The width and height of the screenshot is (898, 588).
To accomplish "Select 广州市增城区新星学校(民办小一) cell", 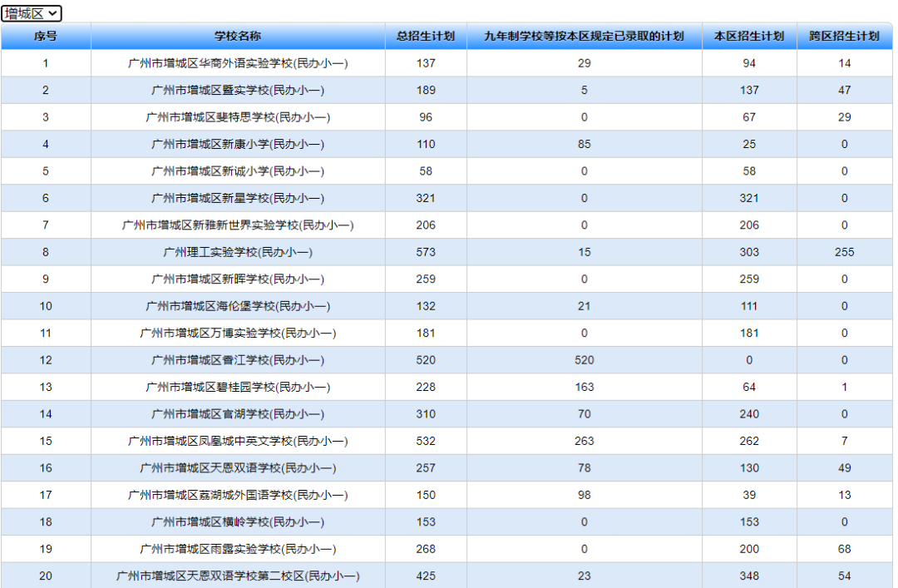I will [x=238, y=198].
